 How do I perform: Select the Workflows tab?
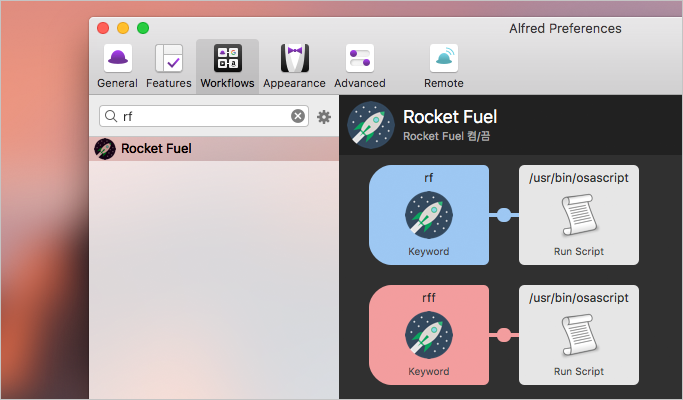(x=227, y=67)
